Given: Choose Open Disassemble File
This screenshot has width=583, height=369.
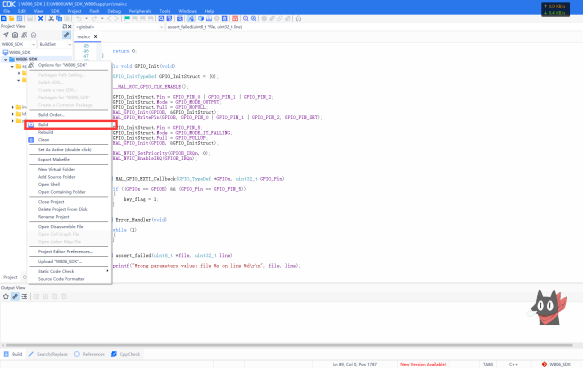Looking at the screenshot, I should point(69,227).
